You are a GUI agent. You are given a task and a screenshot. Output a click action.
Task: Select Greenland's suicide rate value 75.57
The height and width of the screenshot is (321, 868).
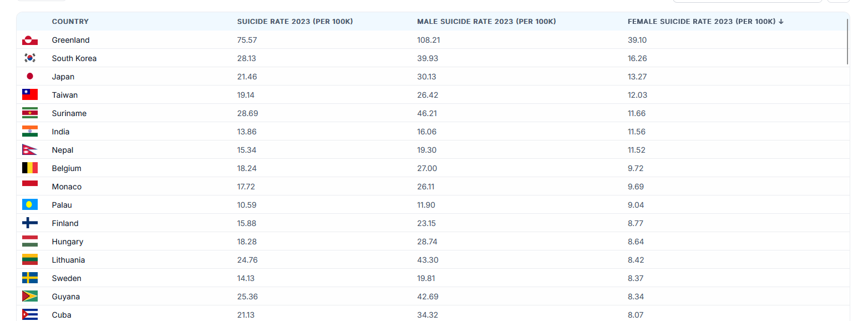247,40
